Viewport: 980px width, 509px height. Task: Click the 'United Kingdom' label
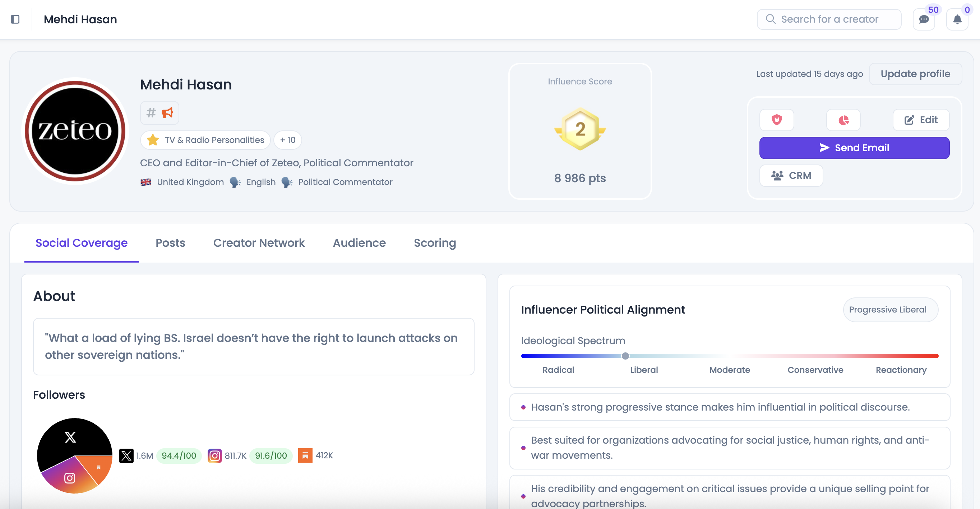tap(190, 182)
